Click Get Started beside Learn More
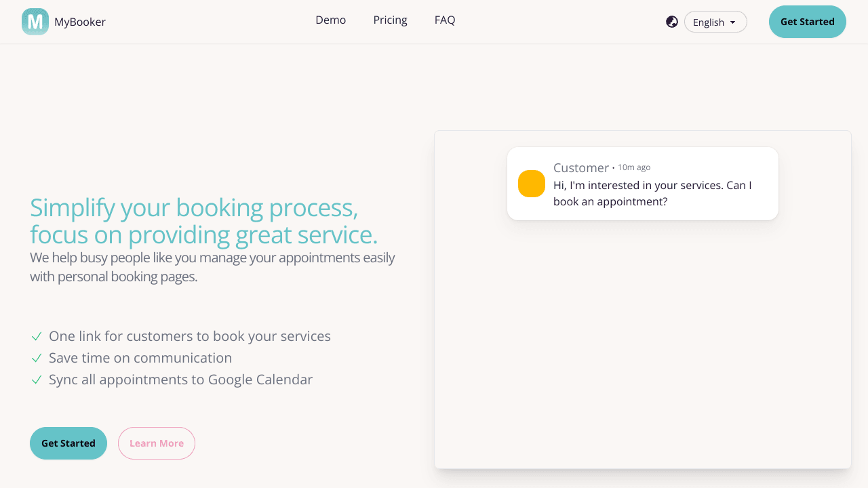The width and height of the screenshot is (868, 488). 68,443
